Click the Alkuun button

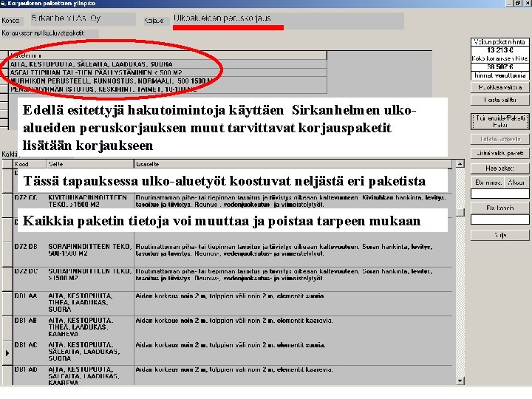pyautogui.click(x=516, y=183)
